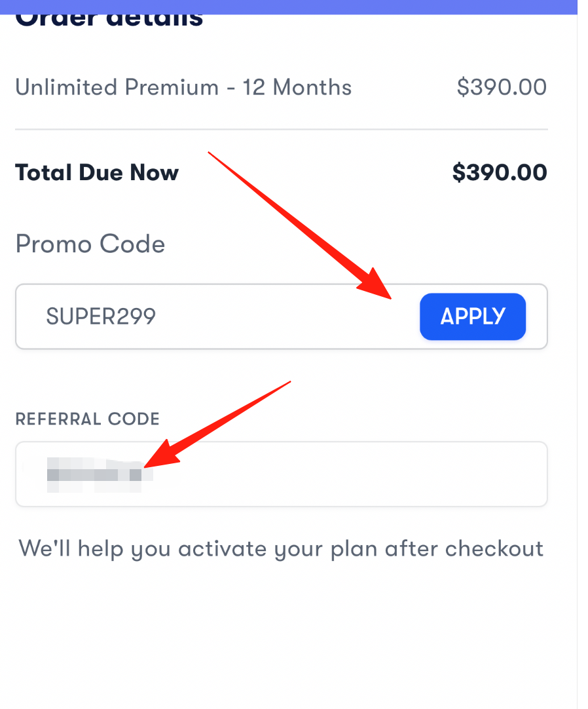This screenshot has width=588, height=709.
Task: Select the SUPER299 promo code text
Action: 101,316
